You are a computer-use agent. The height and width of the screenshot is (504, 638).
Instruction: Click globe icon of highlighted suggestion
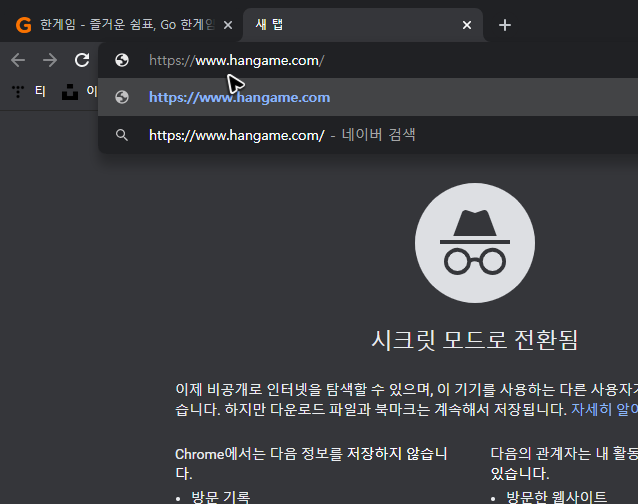(122, 97)
